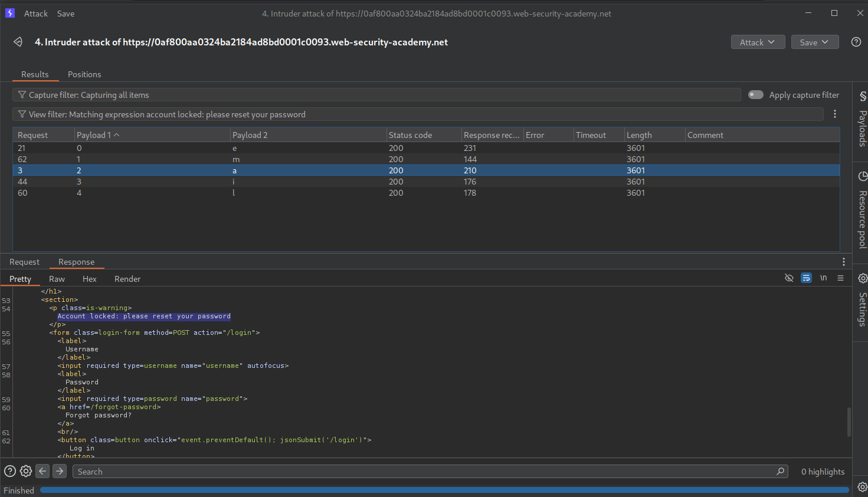Screen dimensions: 868x497
Task: Toggle hidden-eye inspector visibility icon
Action: 789,278
